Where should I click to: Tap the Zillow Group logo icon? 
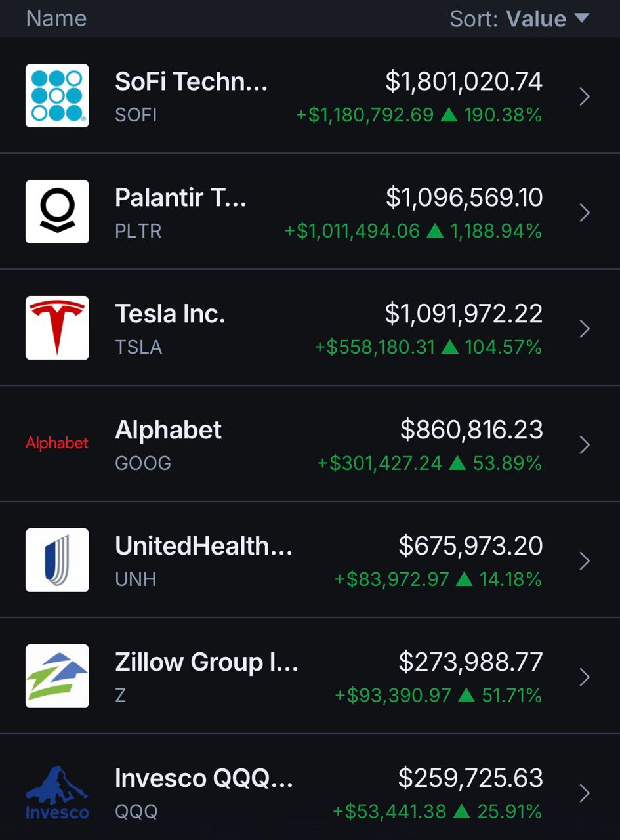coord(57,676)
